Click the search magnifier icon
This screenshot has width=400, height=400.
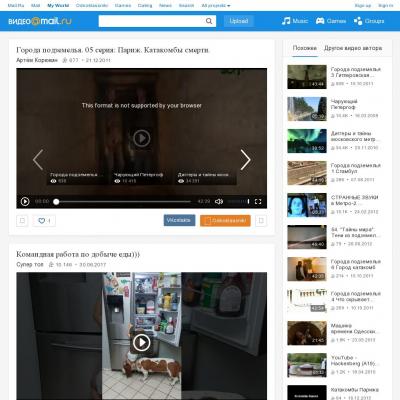209,21
